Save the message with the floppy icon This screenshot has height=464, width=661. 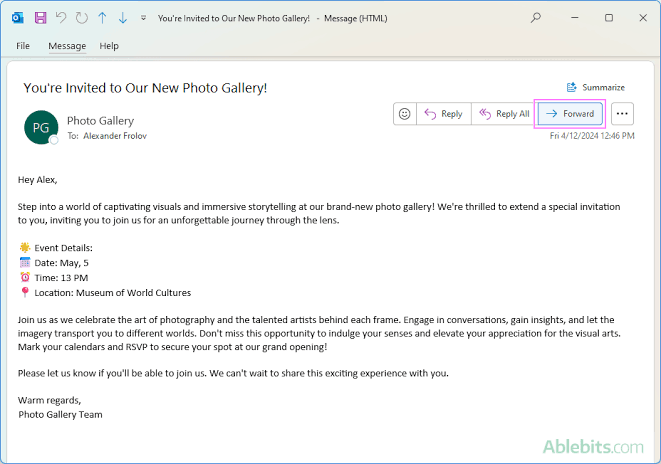click(x=40, y=18)
